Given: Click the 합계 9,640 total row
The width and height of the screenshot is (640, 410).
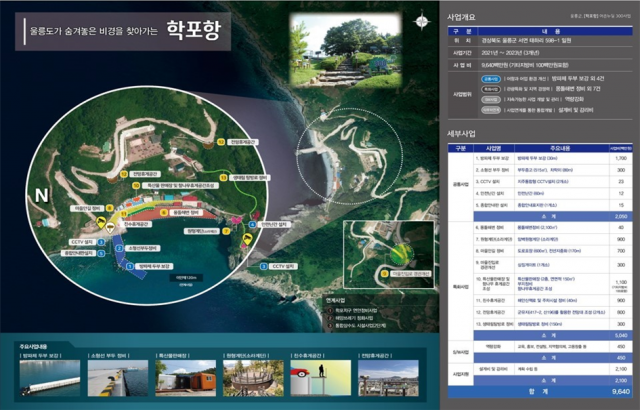Looking at the screenshot, I should coord(541,394).
